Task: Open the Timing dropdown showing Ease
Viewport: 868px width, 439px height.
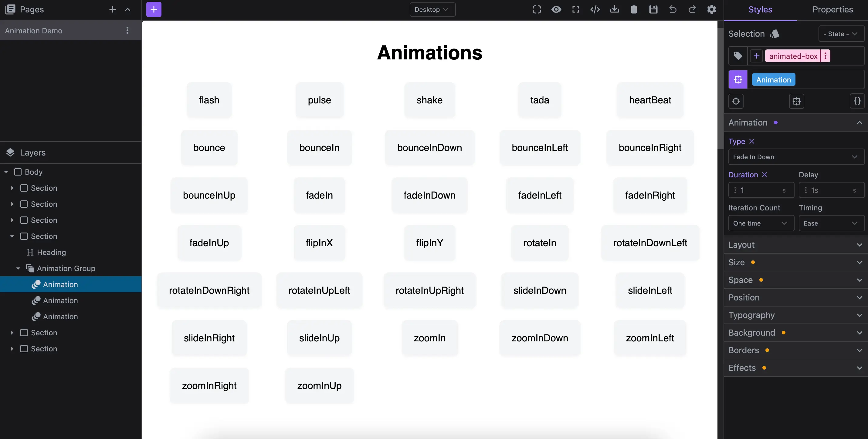Action: pyautogui.click(x=831, y=223)
